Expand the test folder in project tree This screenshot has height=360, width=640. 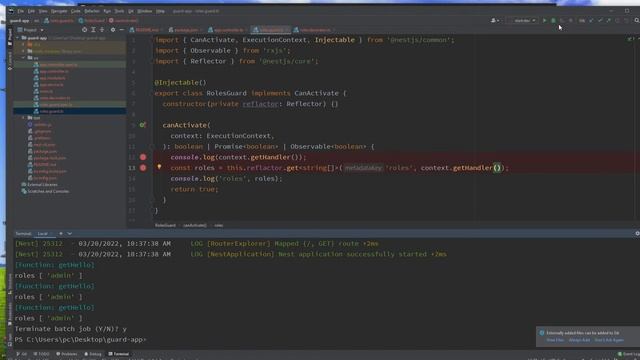click(24, 118)
